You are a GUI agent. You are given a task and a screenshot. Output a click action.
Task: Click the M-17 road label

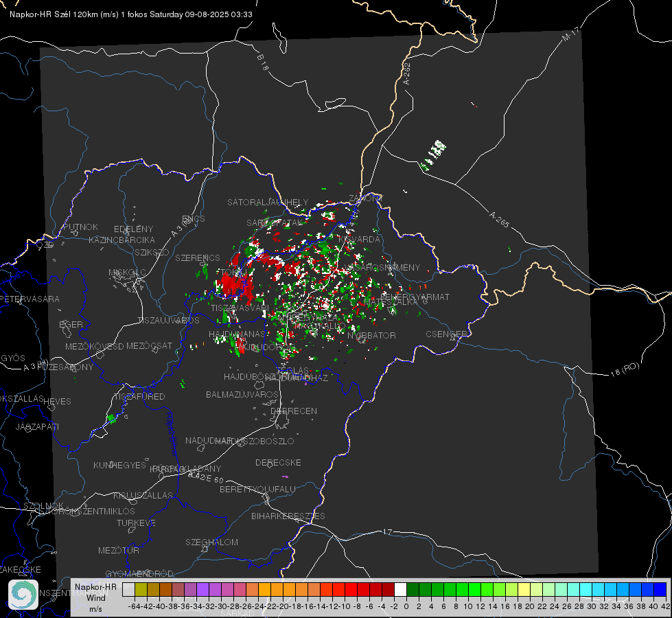[x=570, y=34]
